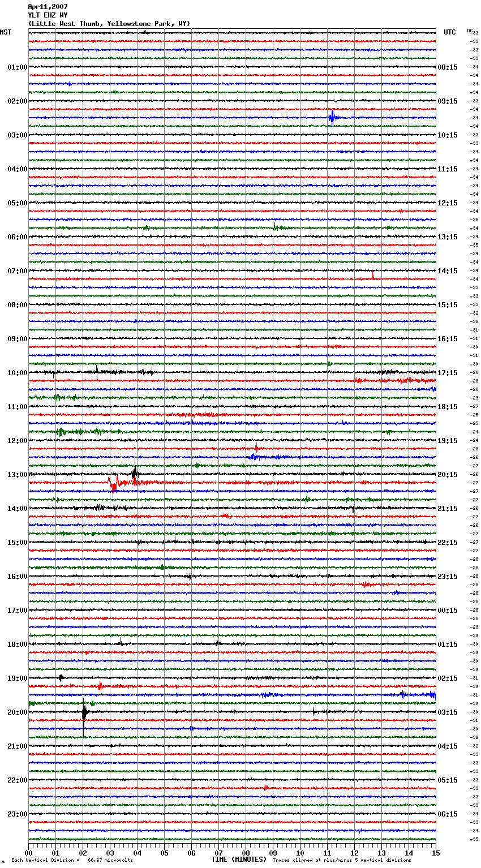Click the 19:15 UTC time label
The width and height of the screenshot is (481, 868).
[x=448, y=441]
